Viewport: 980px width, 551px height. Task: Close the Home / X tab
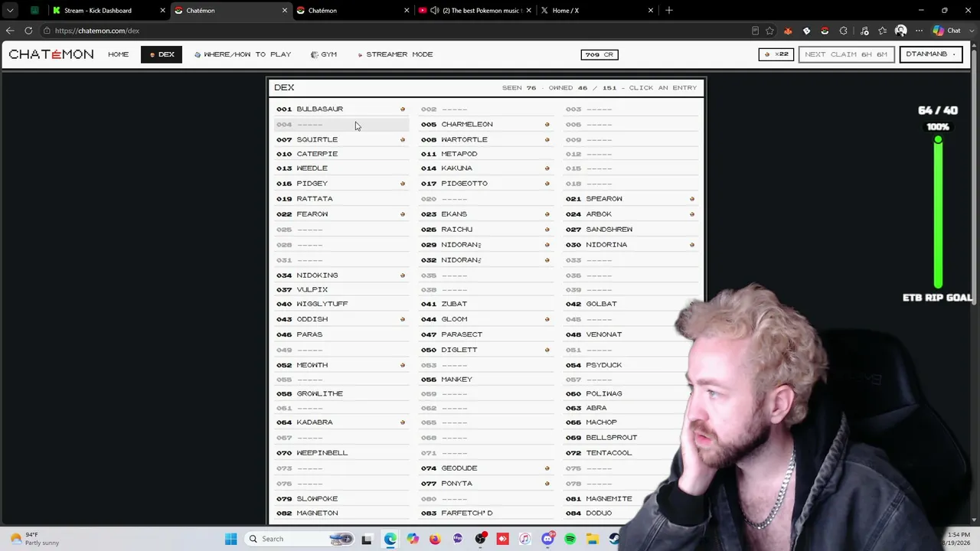coord(651,11)
